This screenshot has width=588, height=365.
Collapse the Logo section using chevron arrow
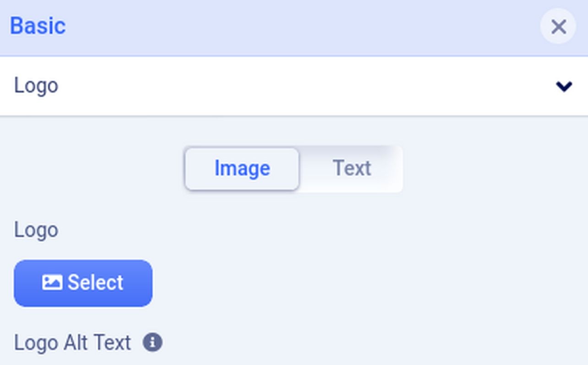(x=564, y=86)
